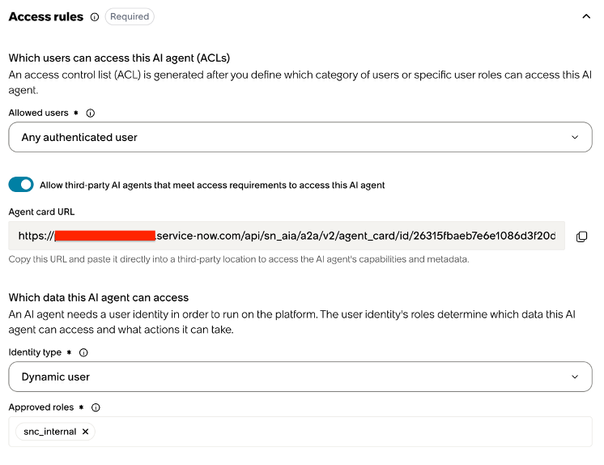
Task: Click the info icon next to Identity type
Action: [83, 353]
